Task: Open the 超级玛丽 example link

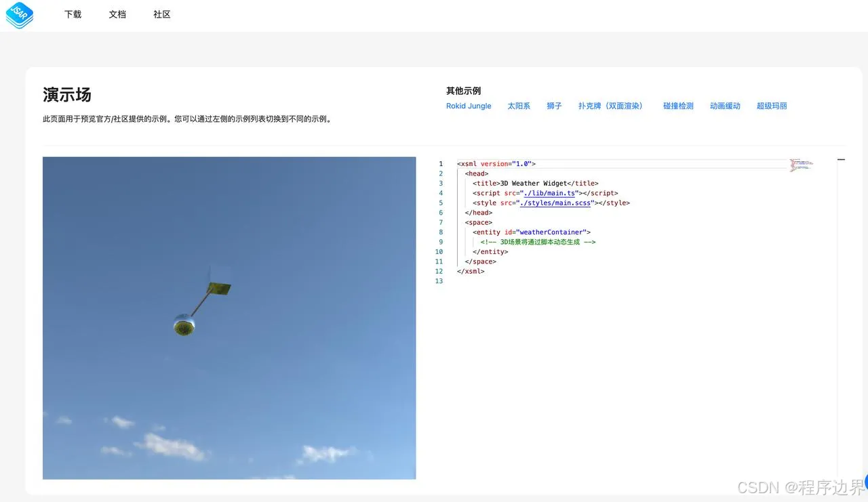Action: point(772,106)
